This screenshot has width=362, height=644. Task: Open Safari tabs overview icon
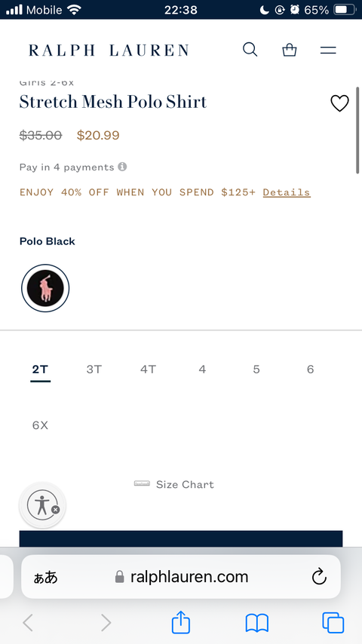click(333, 623)
